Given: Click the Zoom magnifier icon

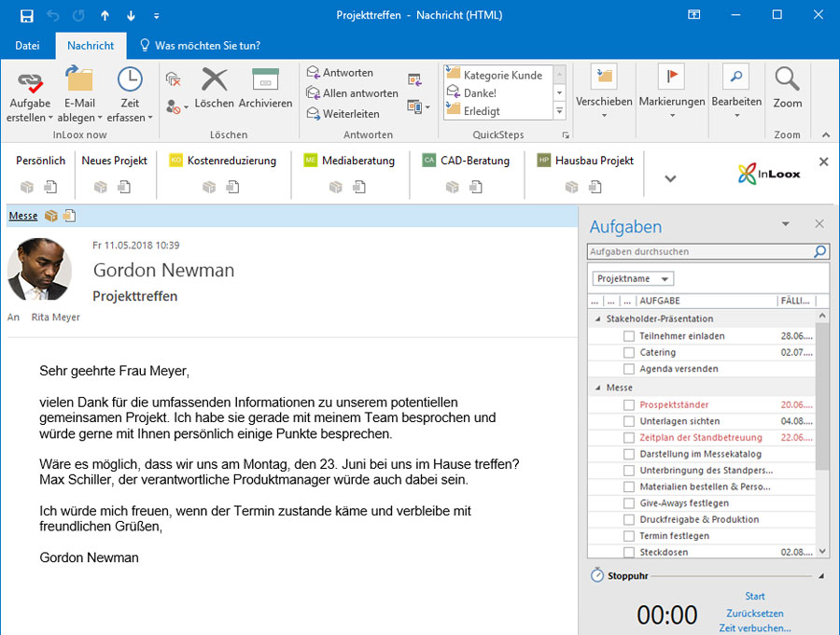Looking at the screenshot, I should (x=787, y=78).
